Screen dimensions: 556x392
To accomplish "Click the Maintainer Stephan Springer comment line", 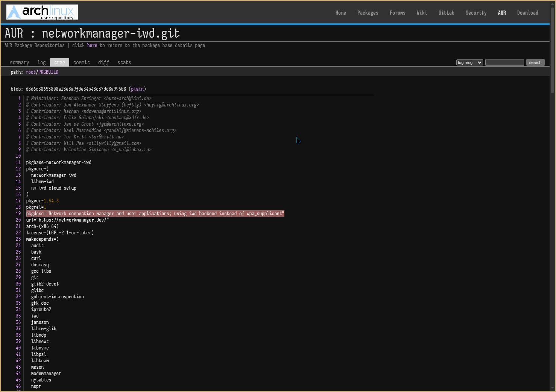I will 89,99.
